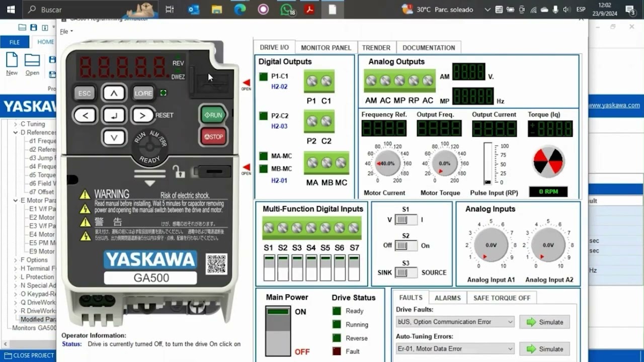The image size is (644, 362).
Task: Click the down arrow keypad button
Action: pyautogui.click(x=114, y=137)
